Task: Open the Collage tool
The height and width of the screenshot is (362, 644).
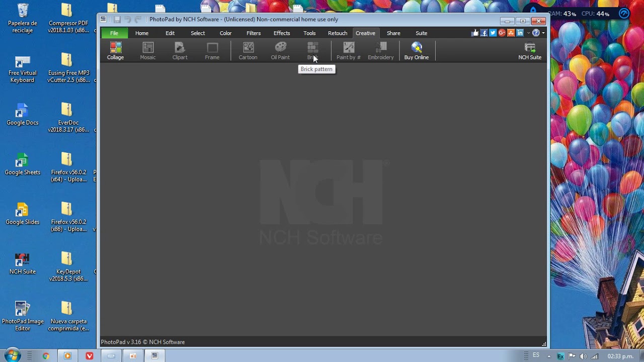Action: click(x=115, y=51)
